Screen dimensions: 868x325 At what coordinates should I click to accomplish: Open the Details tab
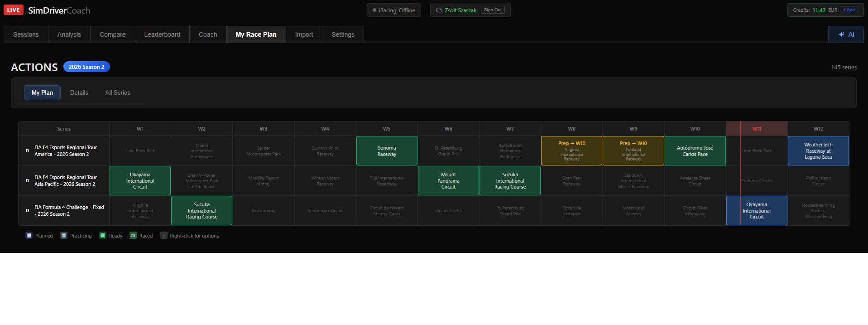pyautogui.click(x=79, y=92)
